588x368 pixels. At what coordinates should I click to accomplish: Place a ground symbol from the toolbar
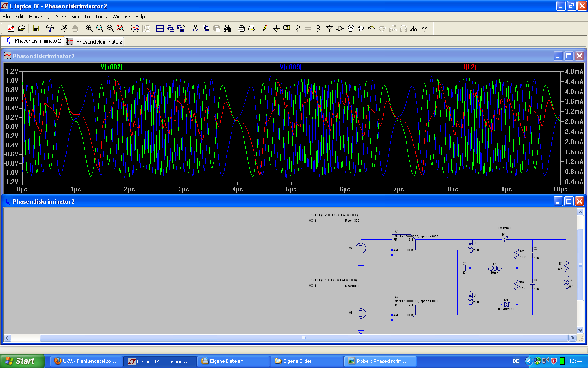click(x=276, y=29)
